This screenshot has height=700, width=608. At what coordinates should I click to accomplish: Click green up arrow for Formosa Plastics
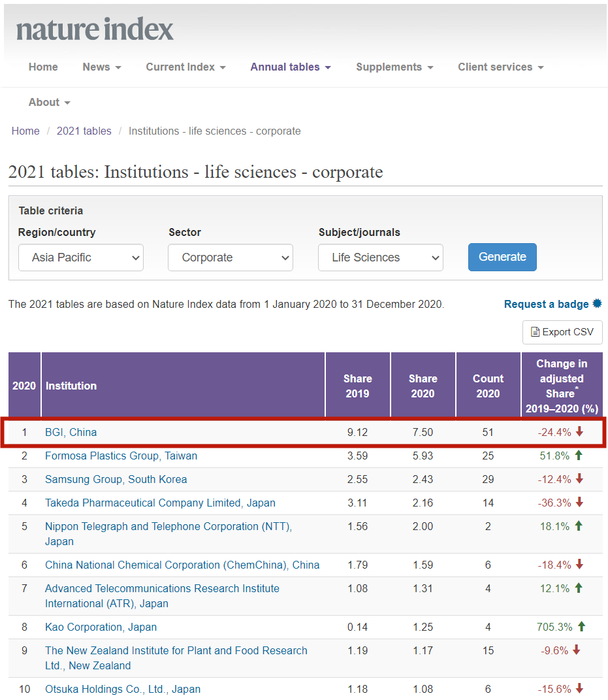pyautogui.click(x=579, y=455)
